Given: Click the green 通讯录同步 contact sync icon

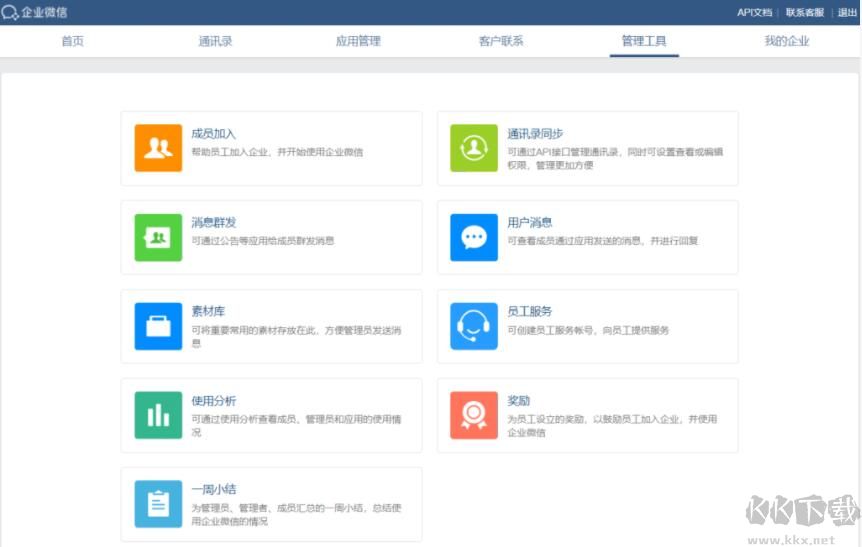Looking at the screenshot, I should pos(474,148).
